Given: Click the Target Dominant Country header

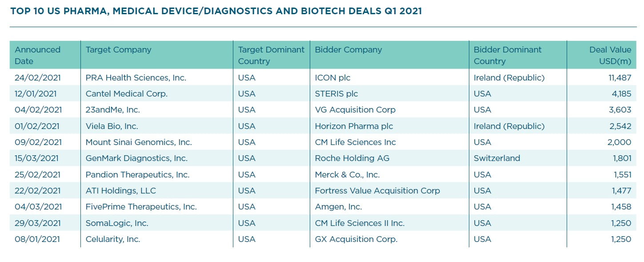Looking at the screenshot, I should click(271, 55).
